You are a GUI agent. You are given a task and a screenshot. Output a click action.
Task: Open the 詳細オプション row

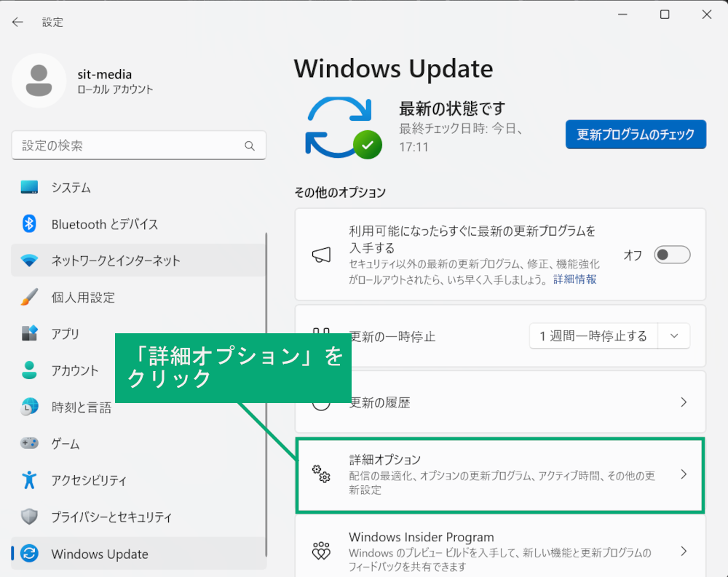(500, 475)
